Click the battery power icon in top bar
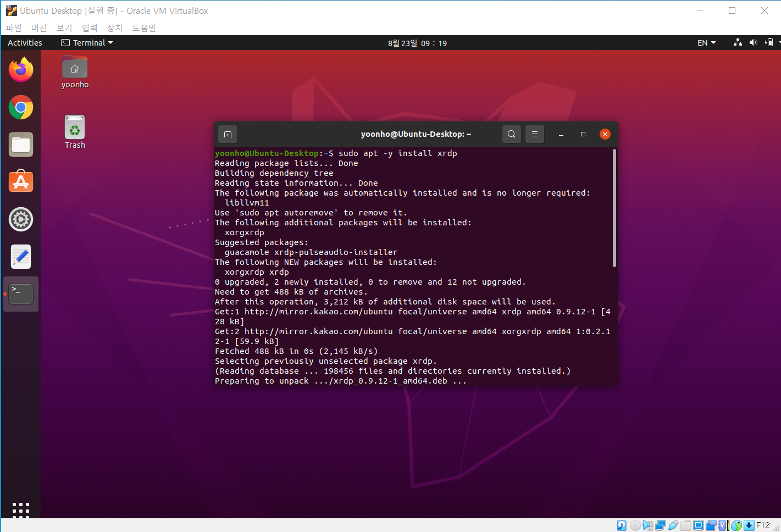The width and height of the screenshot is (781, 532). point(769,43)
